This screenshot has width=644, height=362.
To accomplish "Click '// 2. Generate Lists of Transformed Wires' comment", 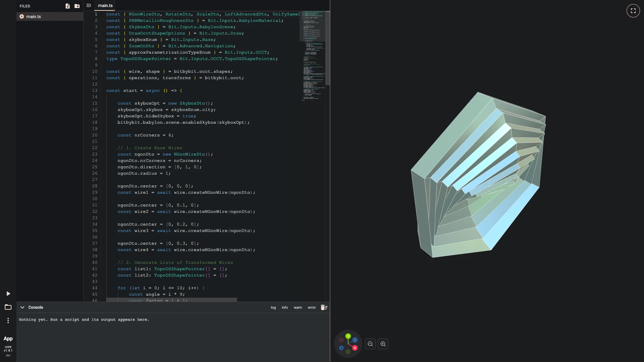I will (x=175, y=262).
